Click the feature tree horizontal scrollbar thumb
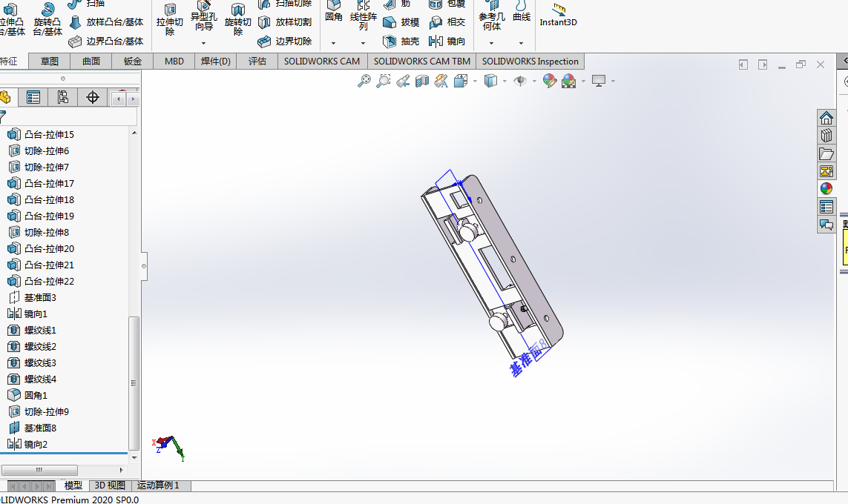 coord(39,470)
